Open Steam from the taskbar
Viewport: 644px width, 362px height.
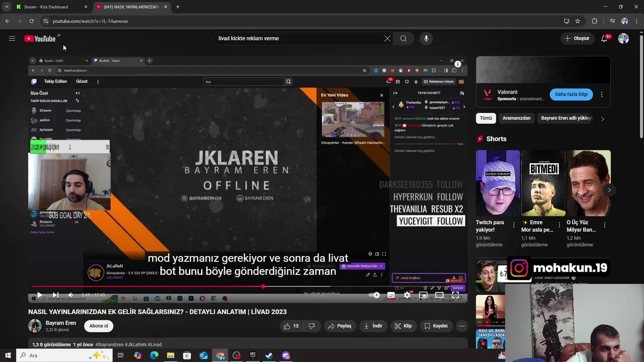(269, 355)
